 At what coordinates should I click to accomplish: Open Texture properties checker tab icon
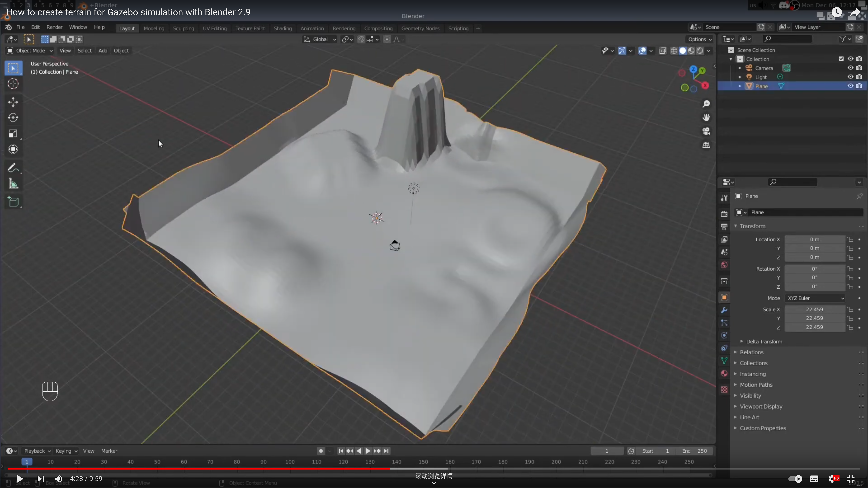pos(724,390)
